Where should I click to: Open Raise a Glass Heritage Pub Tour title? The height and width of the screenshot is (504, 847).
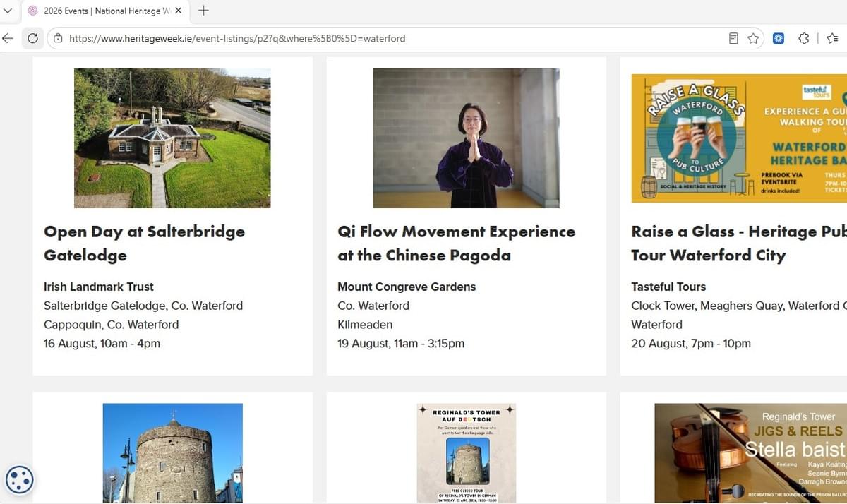(739, 244)
